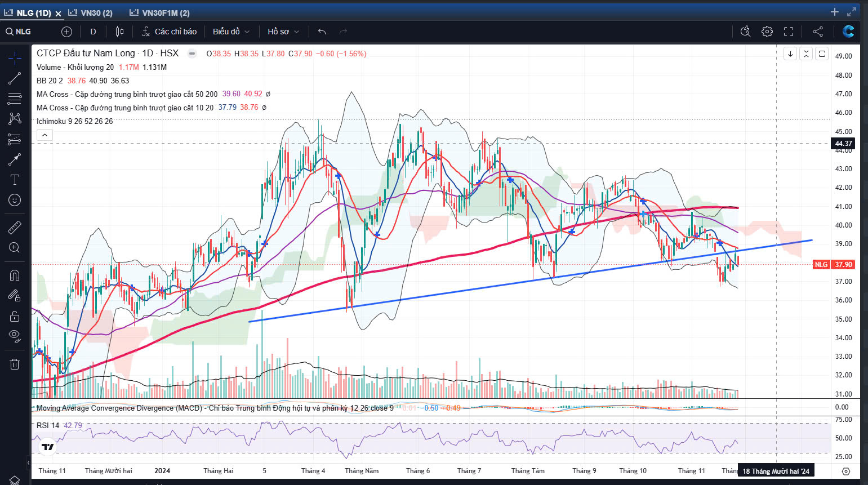Click the 18 Tháng Mười hai '24 date label
The width and height of the screenshot is (868, 485).
[776, 471]
